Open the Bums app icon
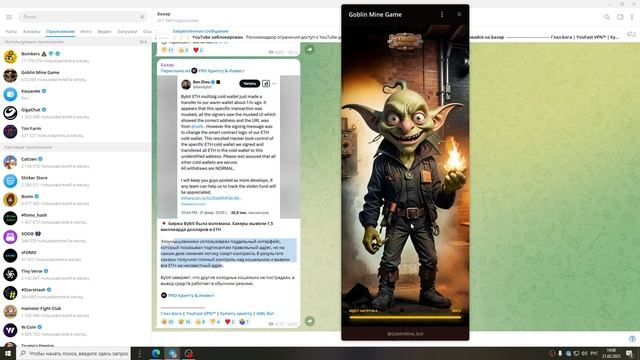The height and width of the screenshot is (360, 640). pyautogui.click(x=10, y=200)
